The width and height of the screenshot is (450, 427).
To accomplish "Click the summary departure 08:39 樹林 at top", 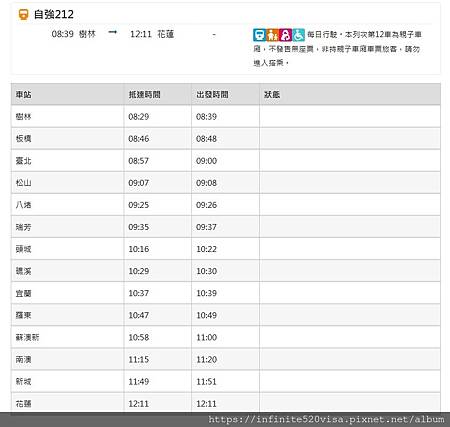I will (x=74, y=34).
